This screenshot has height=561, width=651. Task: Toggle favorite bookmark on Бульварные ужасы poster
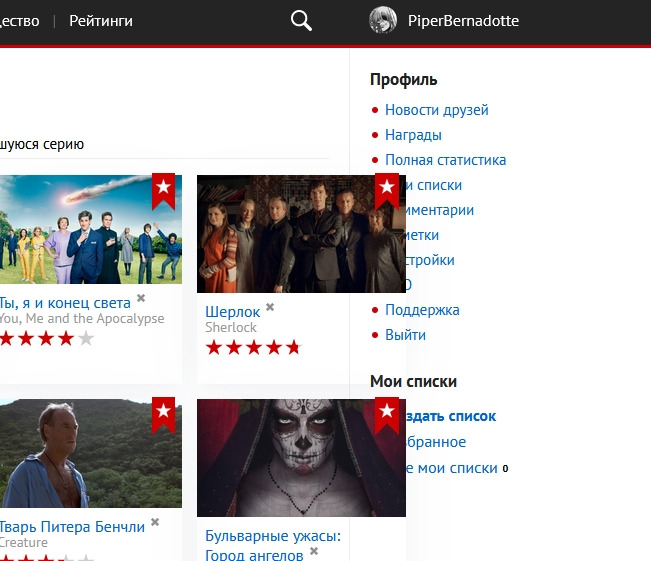pos(387,415)
